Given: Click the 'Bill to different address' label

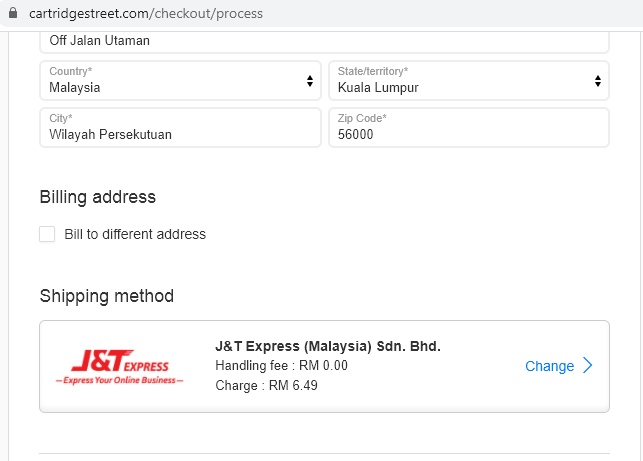Looking at the screenshot, I should (x=135, y=234).
